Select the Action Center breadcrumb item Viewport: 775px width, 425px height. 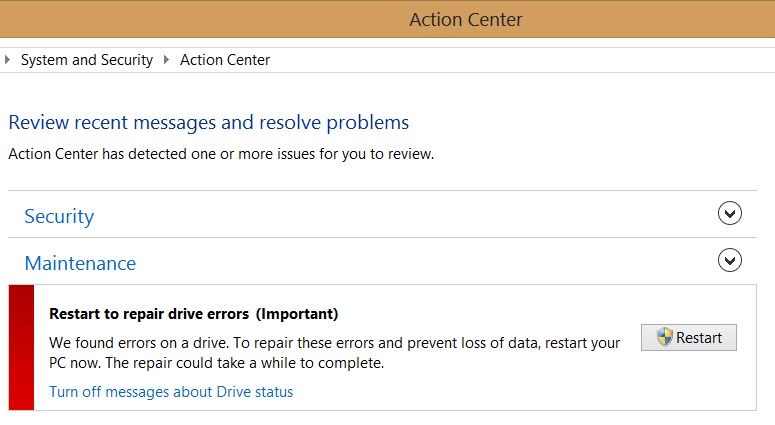(225, 60)
